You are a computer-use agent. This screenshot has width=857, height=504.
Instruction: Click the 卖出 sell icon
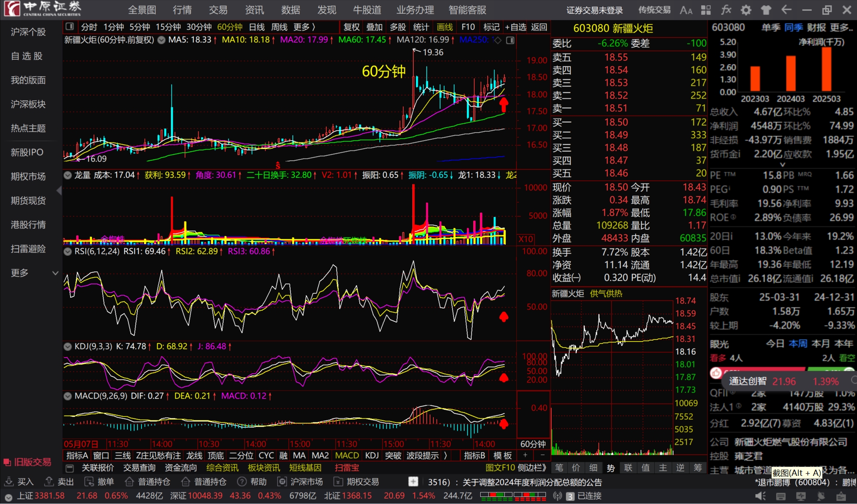tap(49, 482)
